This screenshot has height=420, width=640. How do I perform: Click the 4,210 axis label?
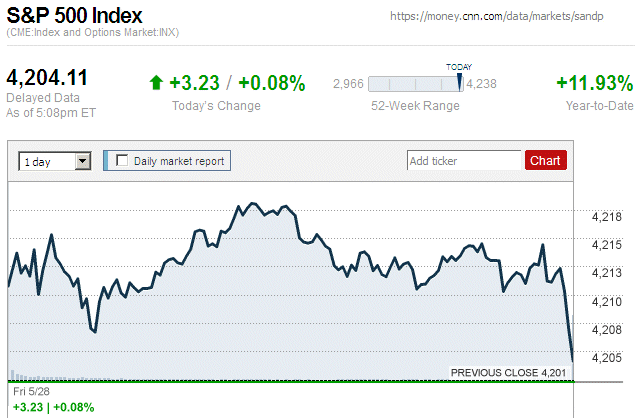(607, 302)
